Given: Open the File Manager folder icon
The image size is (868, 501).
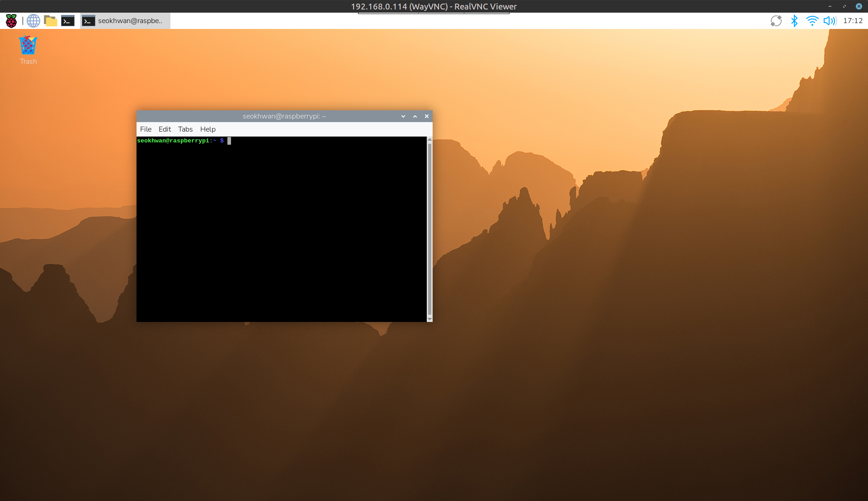Looking at the screenshot, I should click(50, 21).
